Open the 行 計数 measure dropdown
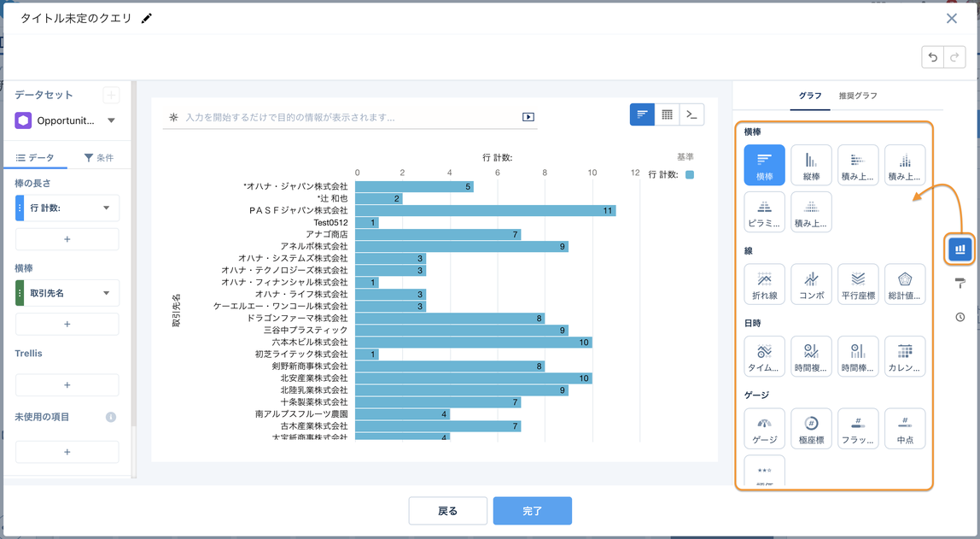Screen dimensions: 980x539 pos(106,208)
